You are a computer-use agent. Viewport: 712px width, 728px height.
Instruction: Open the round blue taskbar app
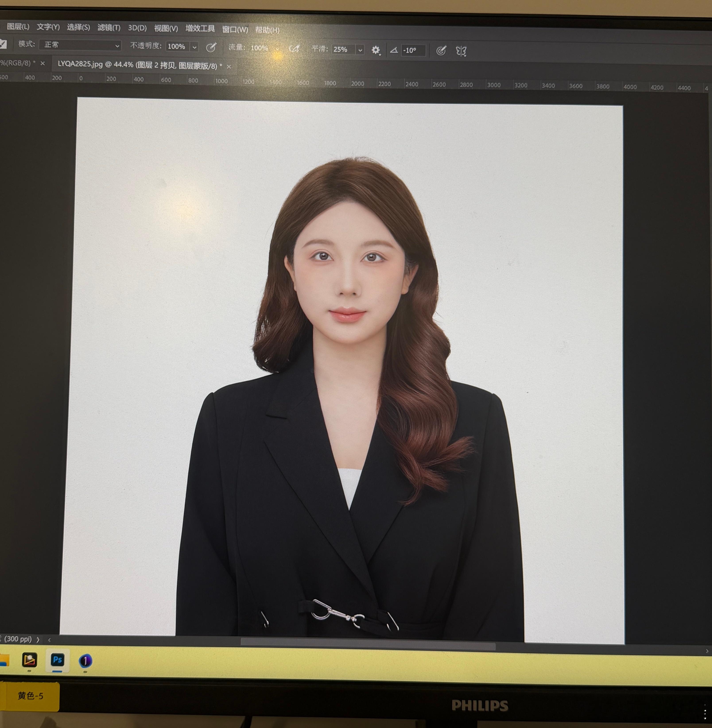click(85, 661)
